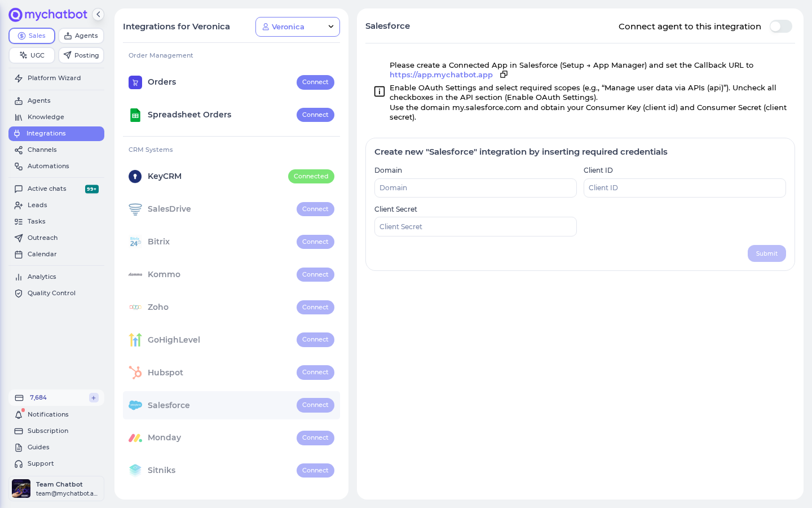Switch to the Posting tab
812x508 pixels.
coord(81,55)
